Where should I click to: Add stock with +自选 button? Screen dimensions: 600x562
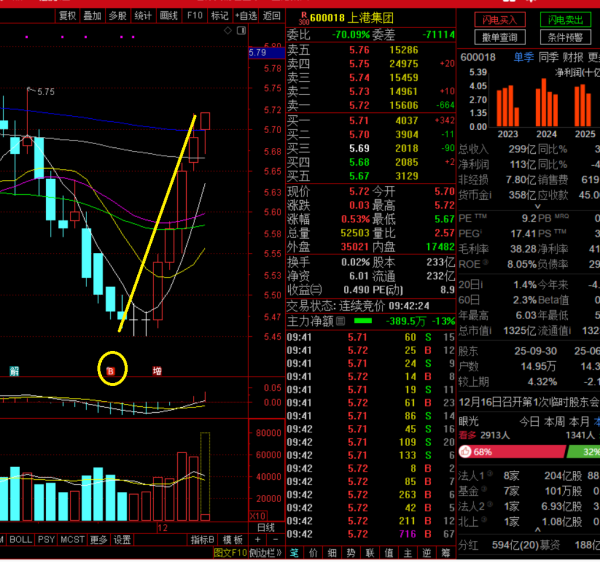click(246, 16)
